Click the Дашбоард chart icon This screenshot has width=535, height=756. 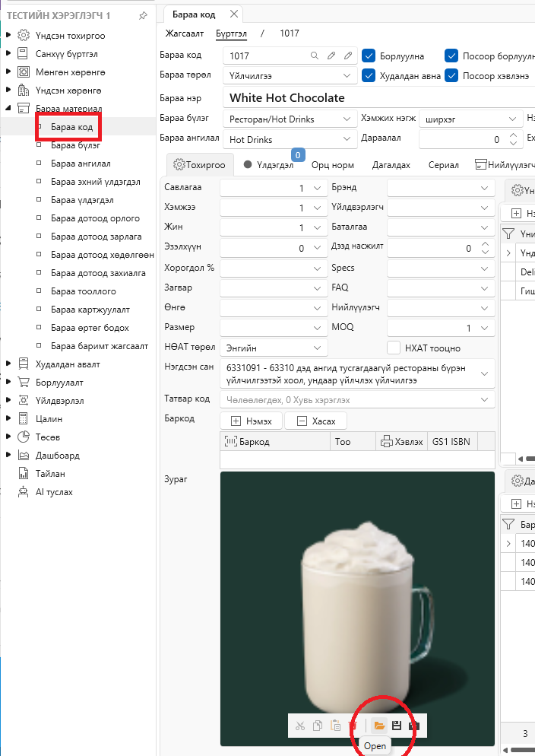[x=23, y=455]
